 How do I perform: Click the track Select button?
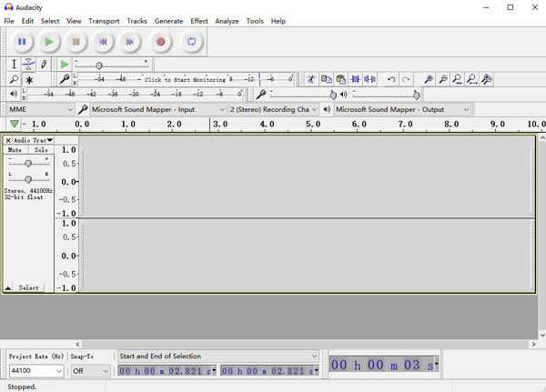pos(28,288)
